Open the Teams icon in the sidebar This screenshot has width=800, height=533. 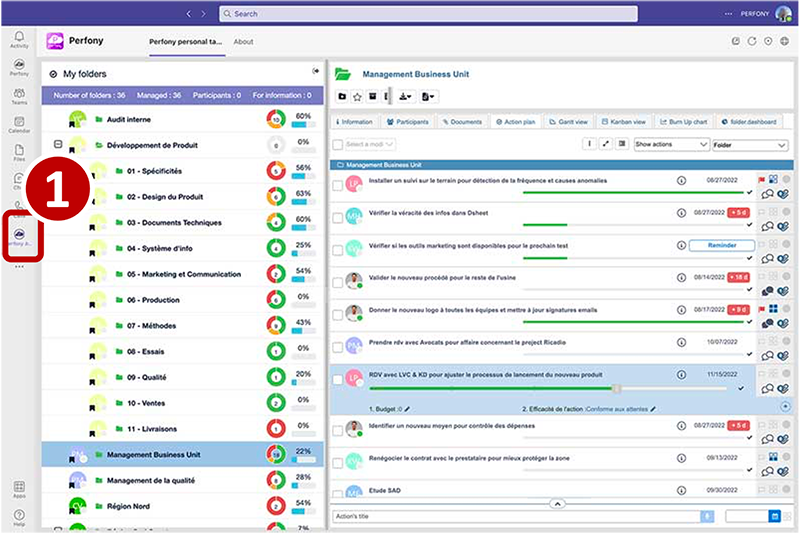[x=19, y=95]
